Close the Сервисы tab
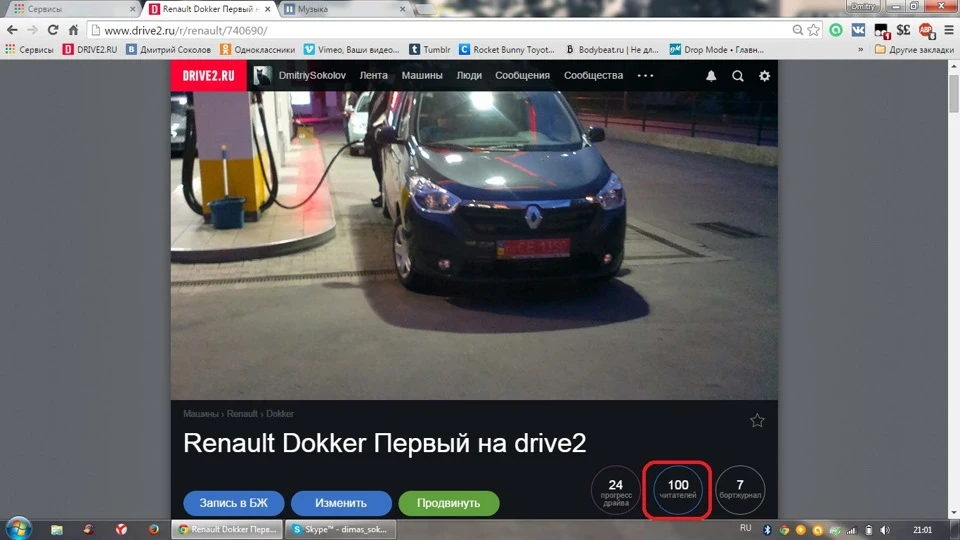This screenshot has width=960, height=540. (132, 9)
